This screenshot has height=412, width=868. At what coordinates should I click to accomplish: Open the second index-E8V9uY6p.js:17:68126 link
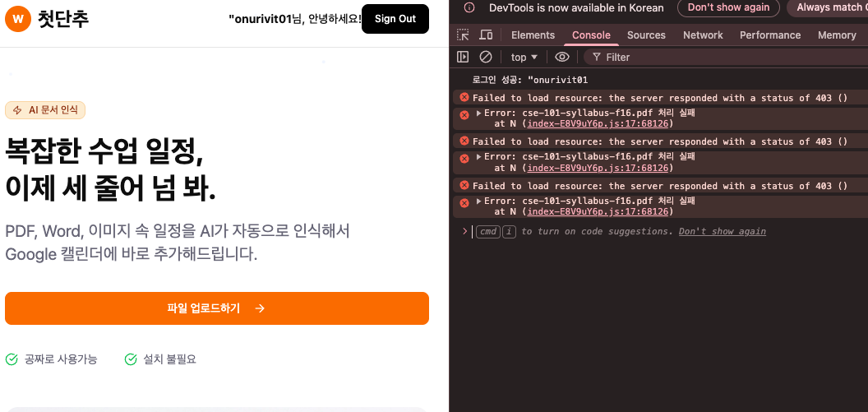pos(598,168)
